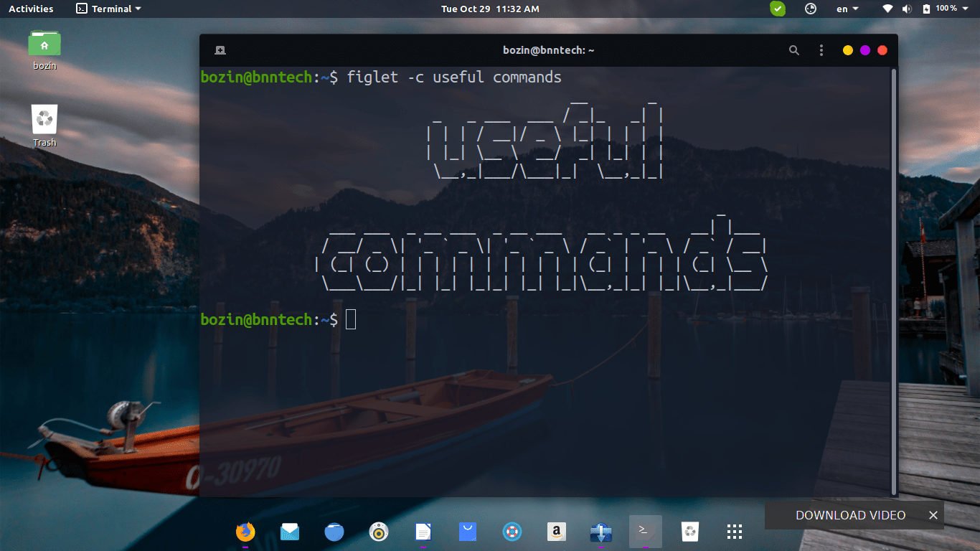This screenshot has height=551, width=980.
Task: Open a new terminal tab icon
Action: pos(220,50)
